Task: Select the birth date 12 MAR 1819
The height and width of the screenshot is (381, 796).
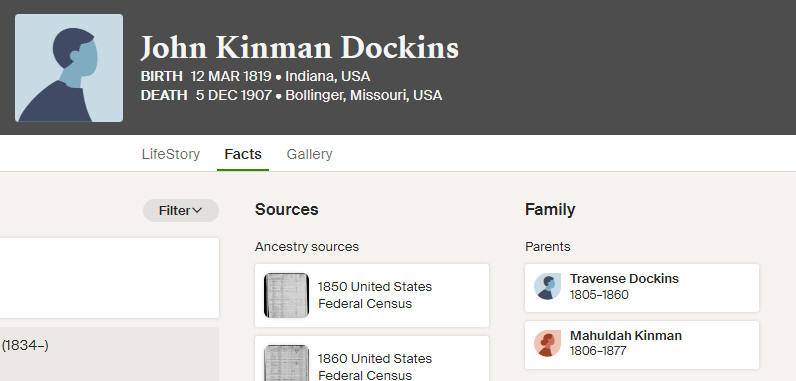Action: pyautogui.click(x=231, y=77)
